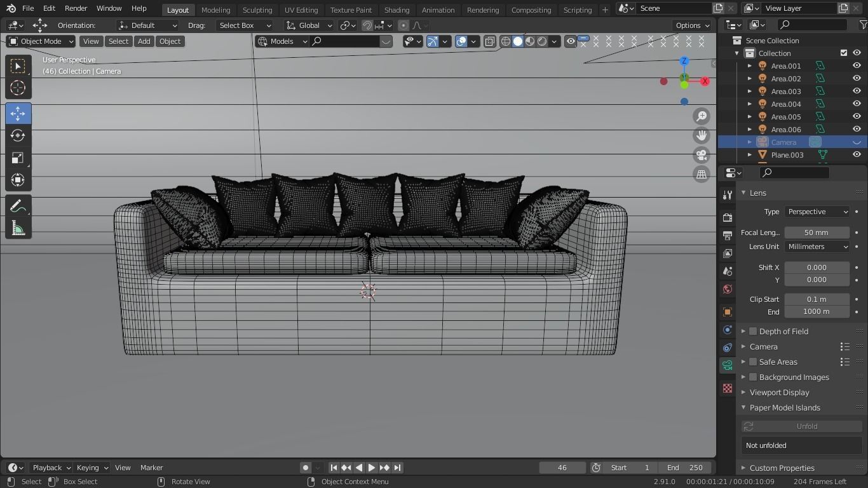Enable the Safe Areas checkbox
The width and height of the screenshot is (868, 488).
(753, 362)
